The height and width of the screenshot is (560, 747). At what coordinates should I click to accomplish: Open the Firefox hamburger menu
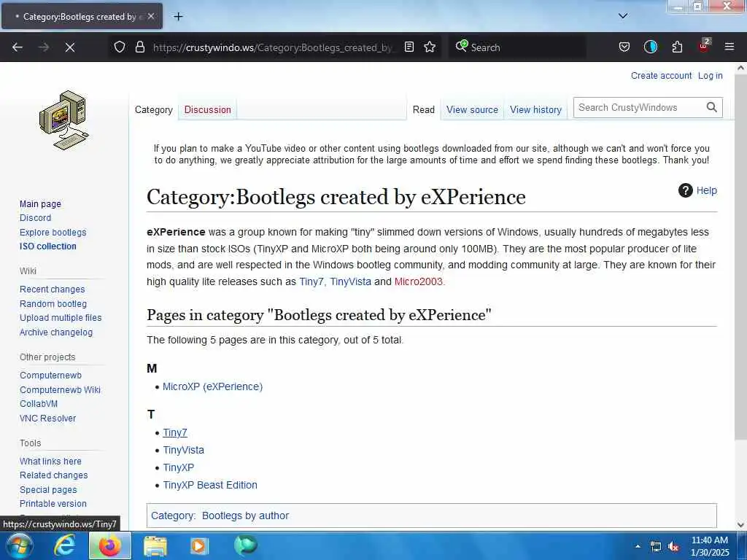(x=729, y=47)
